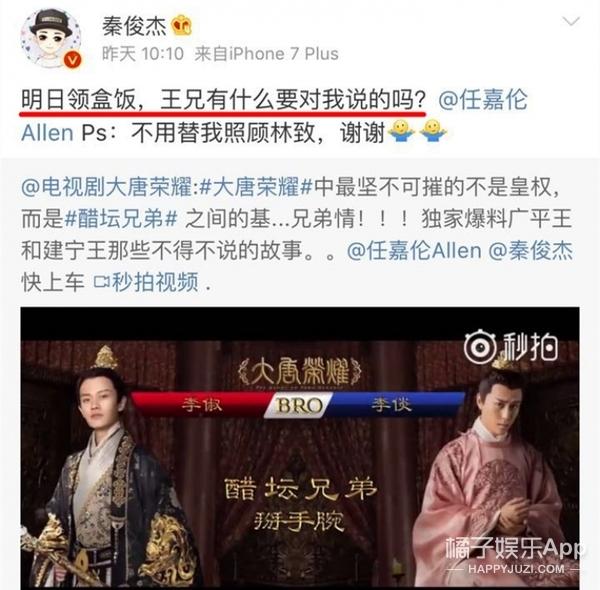
Task: Click the BRO badge in the video banner
Action: point(298,406)
